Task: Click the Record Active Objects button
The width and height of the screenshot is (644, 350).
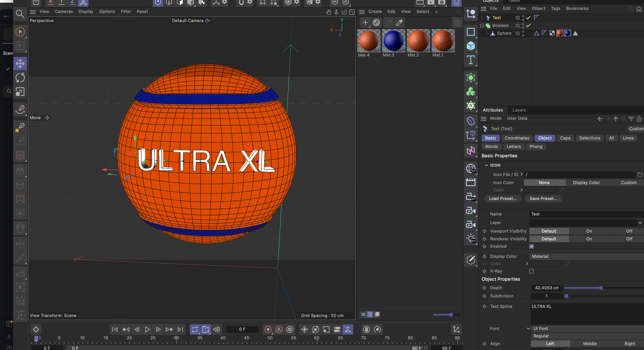Action: [268, 329]
